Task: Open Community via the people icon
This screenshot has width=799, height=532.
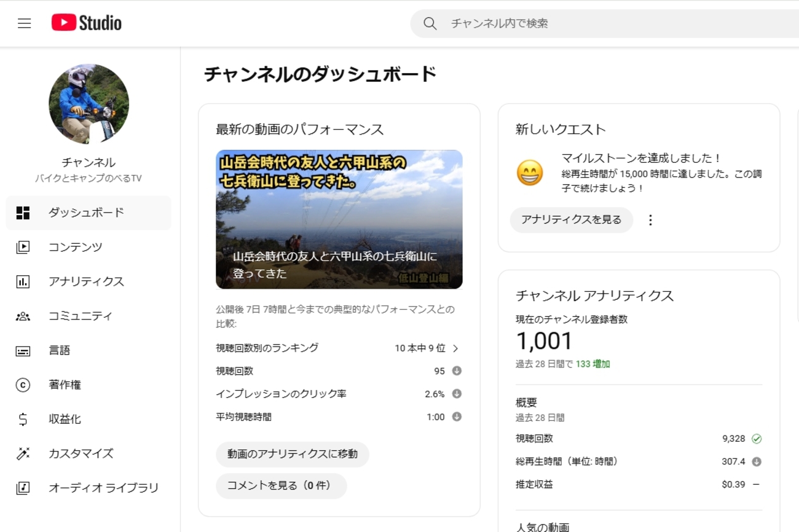Action: [x=23, y=316]
